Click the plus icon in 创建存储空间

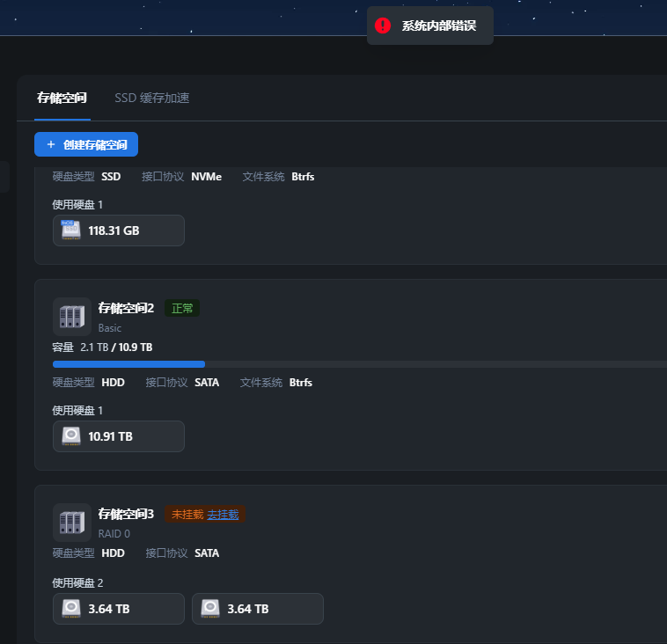point(51,144)
